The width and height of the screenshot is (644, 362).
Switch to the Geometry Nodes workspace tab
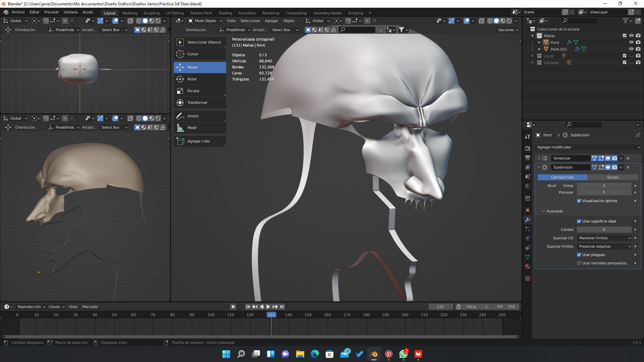pyautogui.click(x=327, y=13)
